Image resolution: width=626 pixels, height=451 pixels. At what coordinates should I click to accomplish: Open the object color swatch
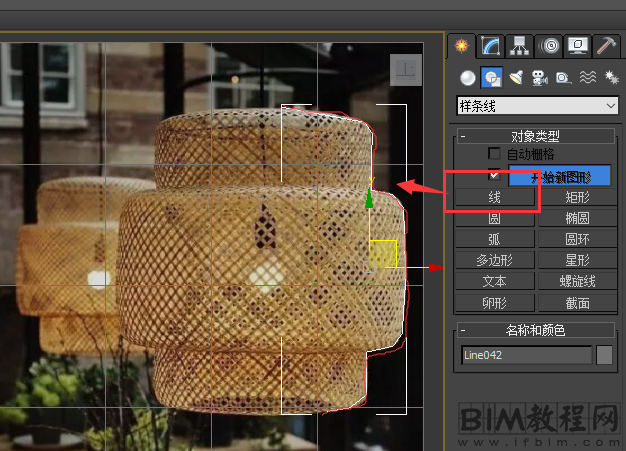point(604,355)
